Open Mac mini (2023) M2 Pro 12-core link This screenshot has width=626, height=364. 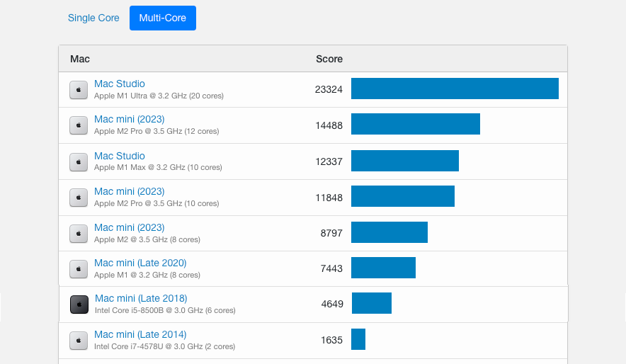[129, 119]
